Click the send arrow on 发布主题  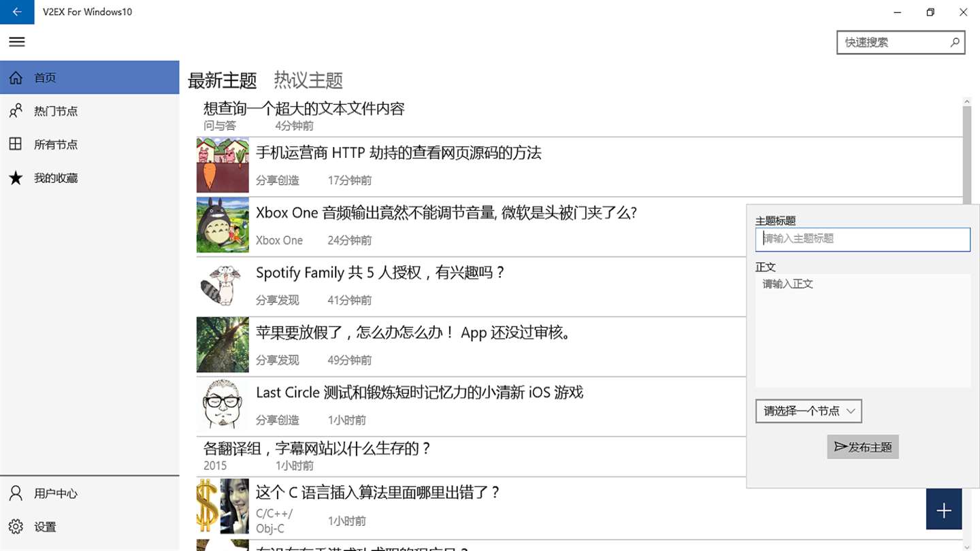click(x=840, y=447)
